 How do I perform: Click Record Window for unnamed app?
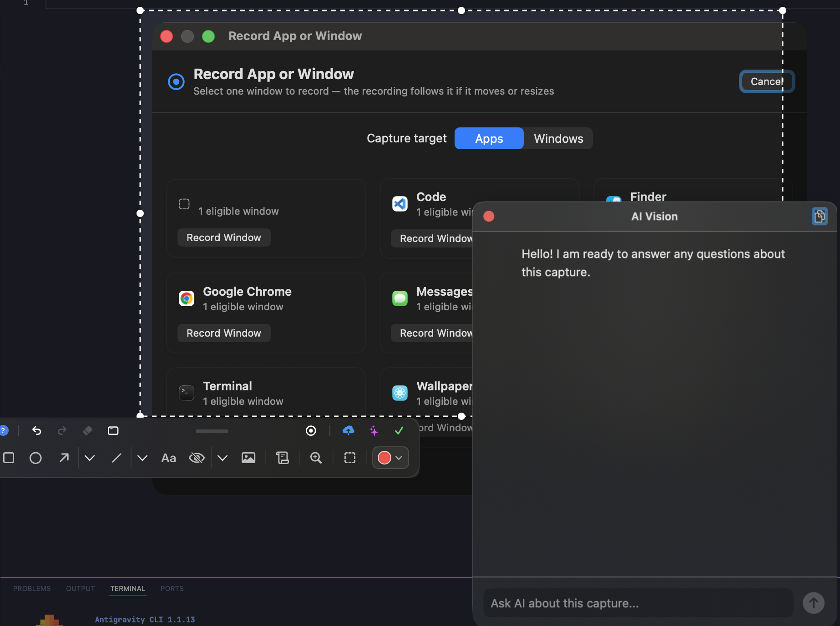click(x=224, y=237)
